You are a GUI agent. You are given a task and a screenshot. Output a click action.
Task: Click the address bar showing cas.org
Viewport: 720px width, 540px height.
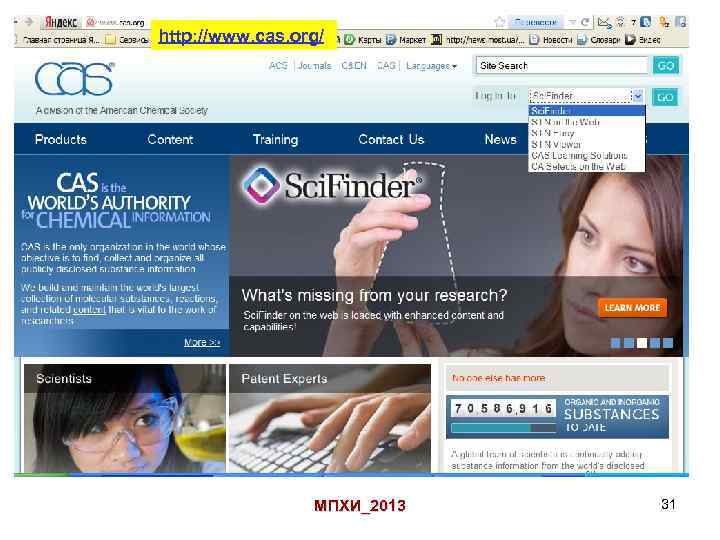point(120,22)
